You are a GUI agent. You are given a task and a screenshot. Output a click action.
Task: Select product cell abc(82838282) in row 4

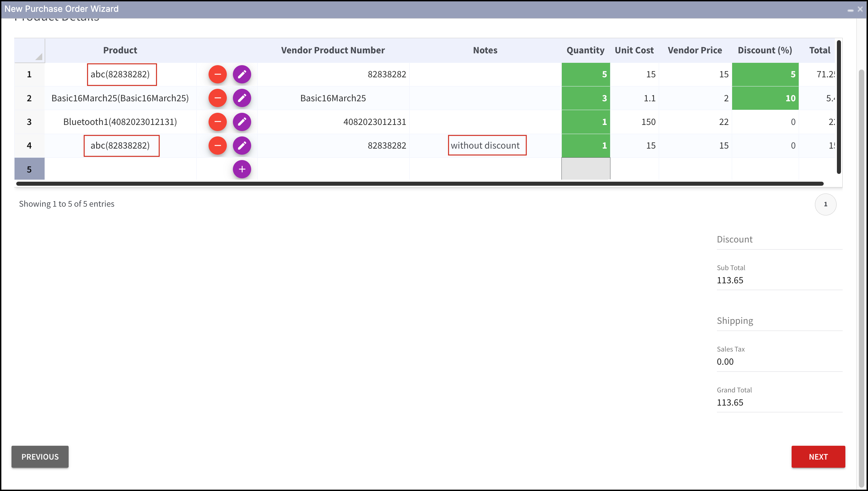[120, 146]
